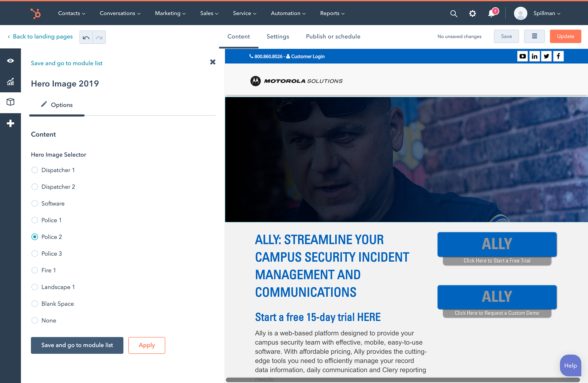Select the Police 3 radio option
The image size is (588, 383).
click(x=35, y=254)
